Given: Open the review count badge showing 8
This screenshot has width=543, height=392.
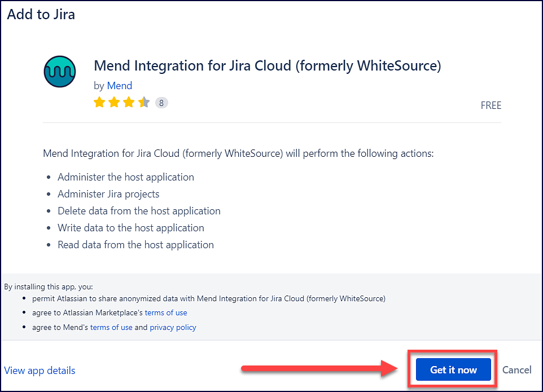Looking at the screenshot, I should coord(161,103).
